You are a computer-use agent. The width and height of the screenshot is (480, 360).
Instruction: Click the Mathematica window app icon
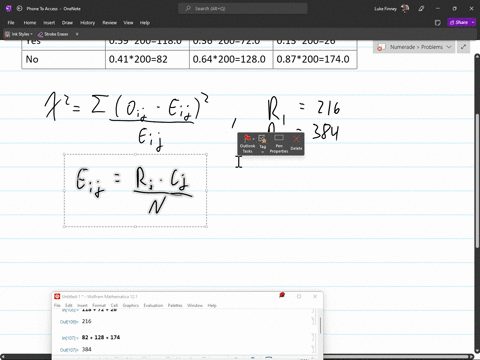[x=57, y=296]
